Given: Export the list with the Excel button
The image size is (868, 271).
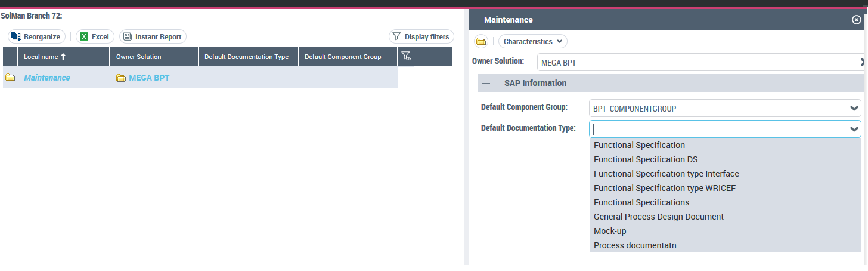Looking at the screenshot, I should coord(95,37).
